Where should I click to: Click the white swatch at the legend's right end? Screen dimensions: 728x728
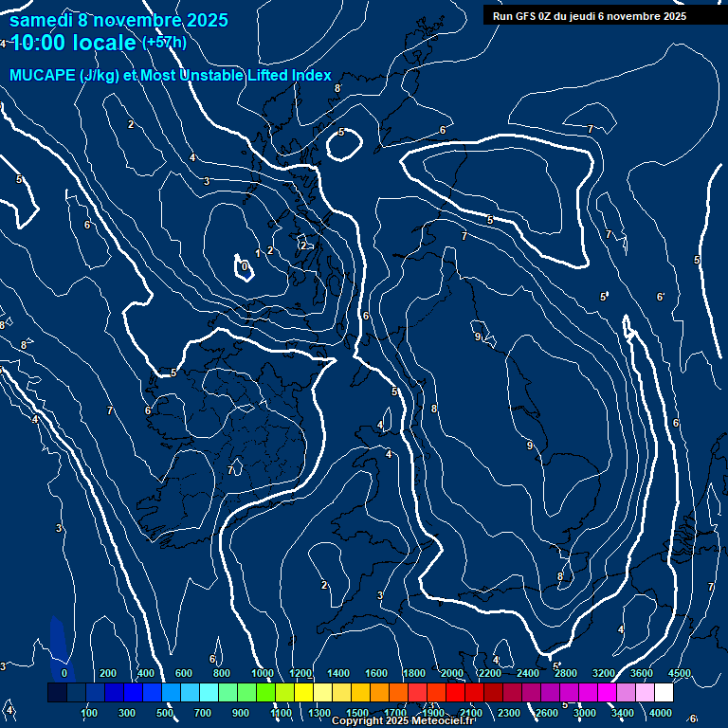[664, 692]
